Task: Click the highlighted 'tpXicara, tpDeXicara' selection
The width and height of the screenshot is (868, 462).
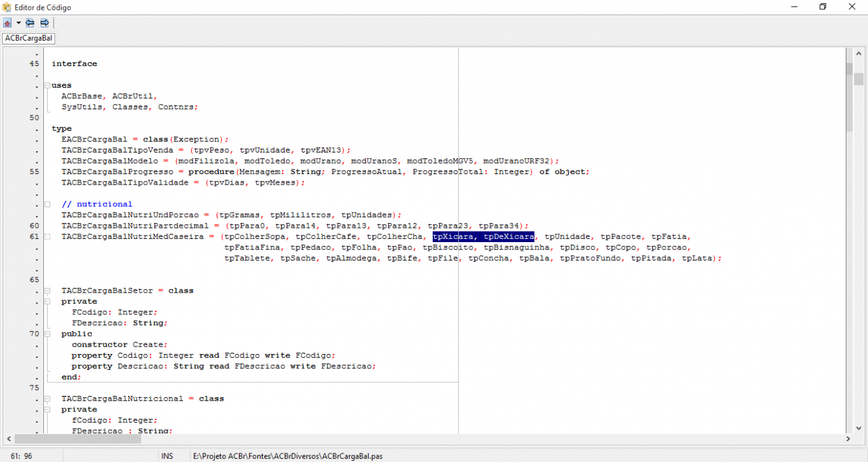Action: point(483,236)
